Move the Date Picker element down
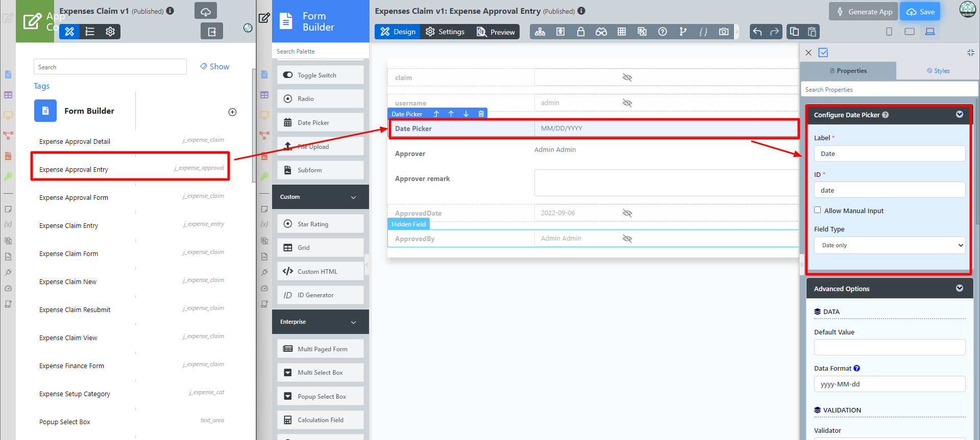This screenshot has width=980, height=440. pos(466,114)
